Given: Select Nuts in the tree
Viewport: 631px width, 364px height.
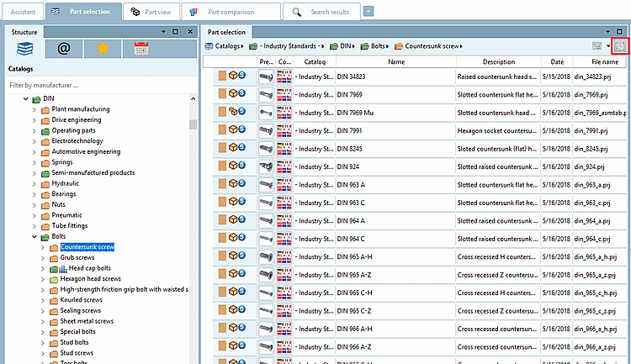Looking at the screenshot, I should point(58,204).
